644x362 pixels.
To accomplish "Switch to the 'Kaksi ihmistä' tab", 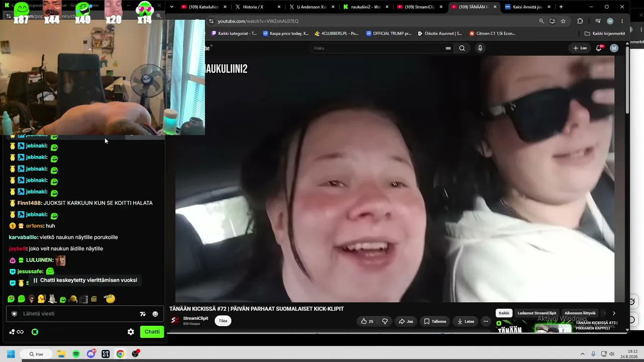I will pos(527,7).
